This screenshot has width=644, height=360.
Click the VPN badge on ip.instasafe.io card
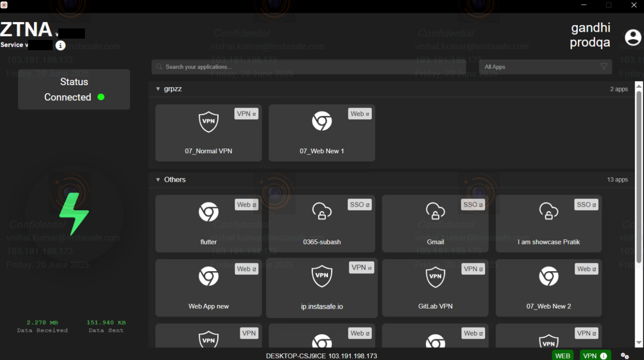pos(362,267)
